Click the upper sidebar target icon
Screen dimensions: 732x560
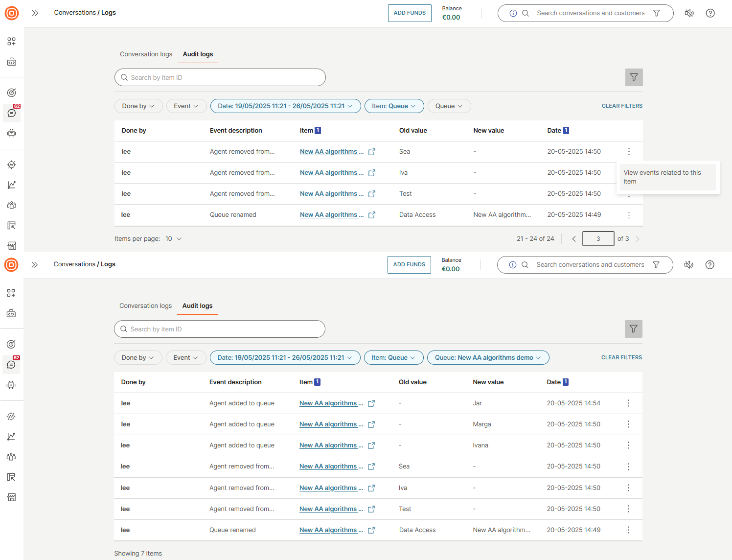pyautogui.click(x=12, y=93)
